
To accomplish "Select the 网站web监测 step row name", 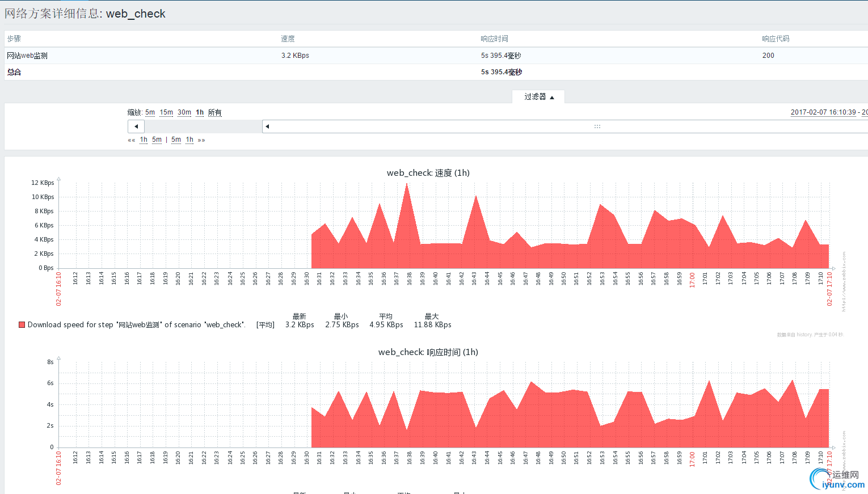I will tap(27, 56).
